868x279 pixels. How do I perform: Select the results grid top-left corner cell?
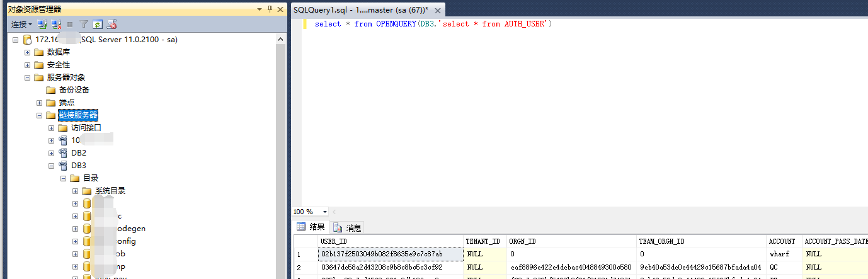pos(306,241)
